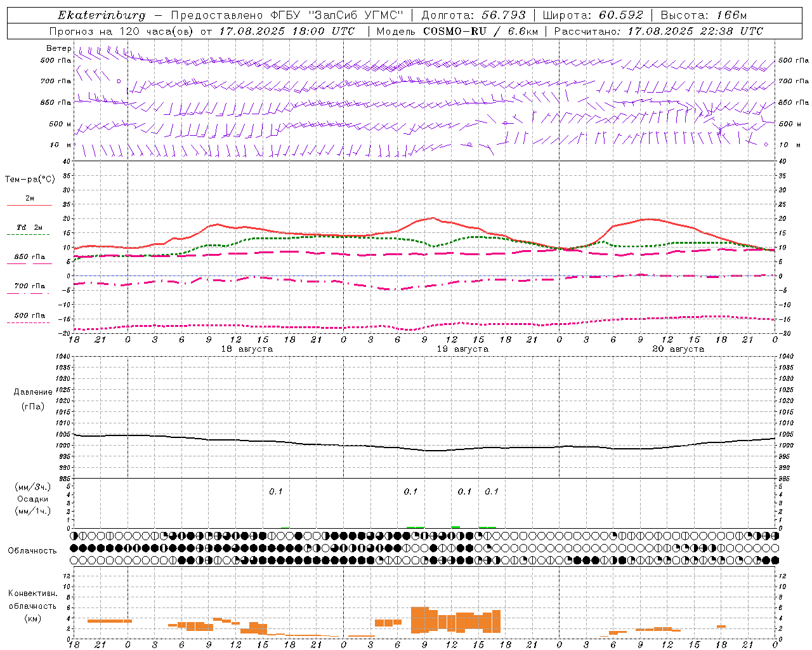The image size is (812, 650).
Task: Click "Прогноз на 120 часа(ов)" forecast text
Action: click(x=122, y=31)
